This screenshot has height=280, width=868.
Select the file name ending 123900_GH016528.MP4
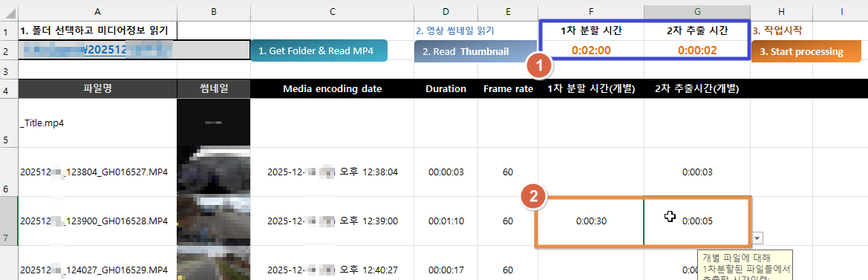click(x=97, y=221)
